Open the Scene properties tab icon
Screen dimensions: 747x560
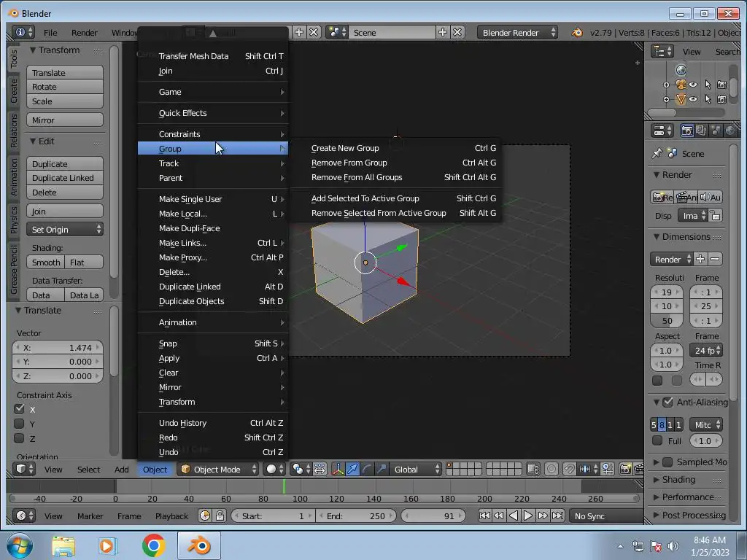tap(715, 131)
